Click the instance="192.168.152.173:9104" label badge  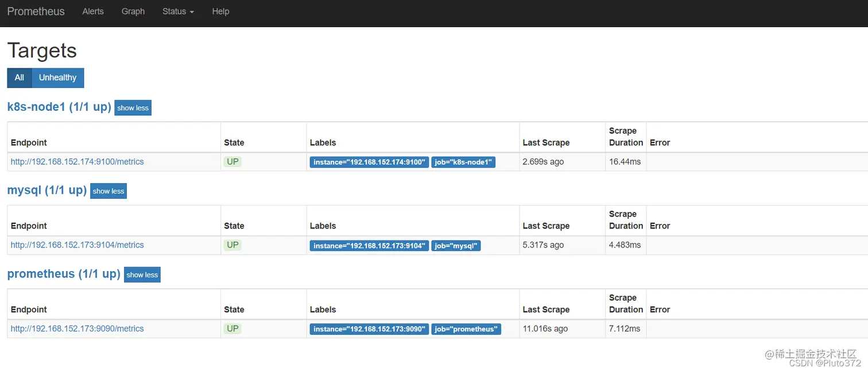click(369, 246)
